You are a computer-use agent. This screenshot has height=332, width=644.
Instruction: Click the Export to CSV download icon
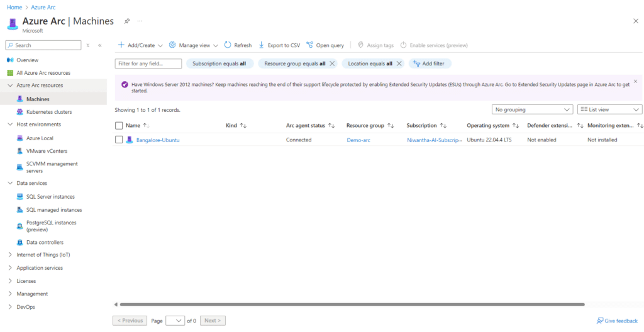pos(262,45)
